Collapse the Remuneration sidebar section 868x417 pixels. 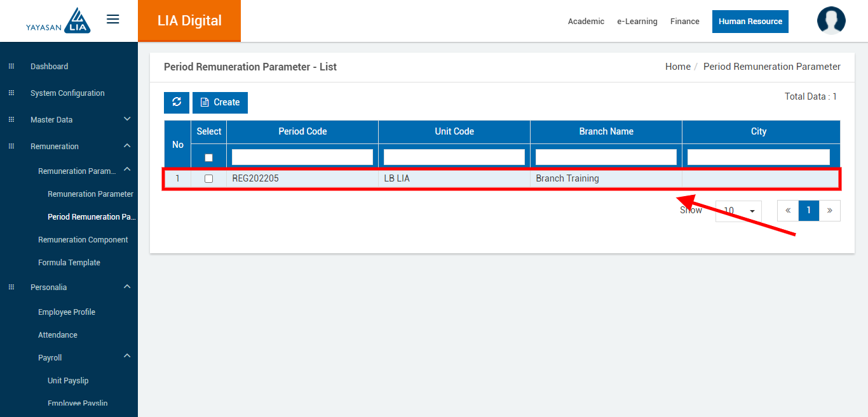coord(127,146)
